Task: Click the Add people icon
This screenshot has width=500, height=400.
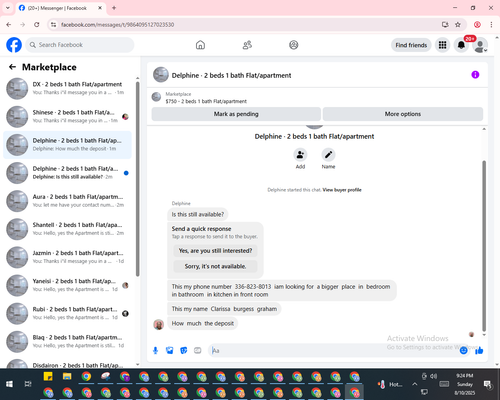Action: pos(300,155)
